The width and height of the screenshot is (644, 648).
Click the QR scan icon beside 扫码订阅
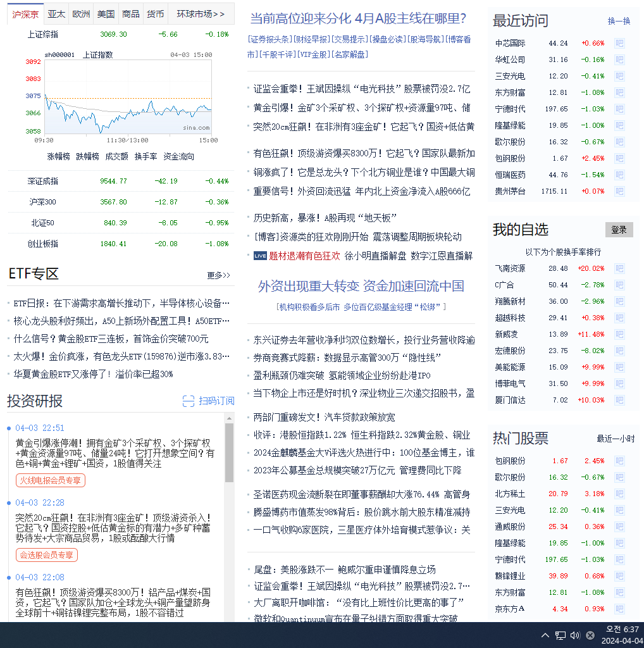(x=189, y=401)
